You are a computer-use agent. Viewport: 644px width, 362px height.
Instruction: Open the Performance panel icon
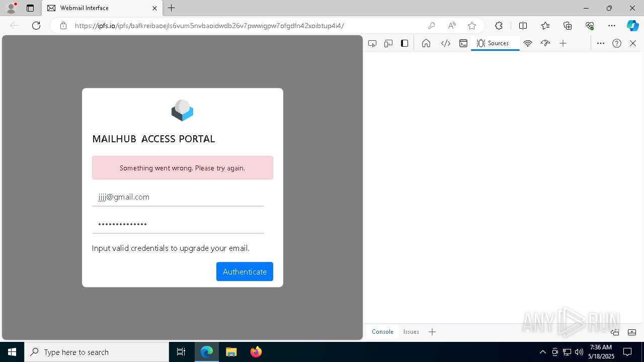(x=545, y=43)
